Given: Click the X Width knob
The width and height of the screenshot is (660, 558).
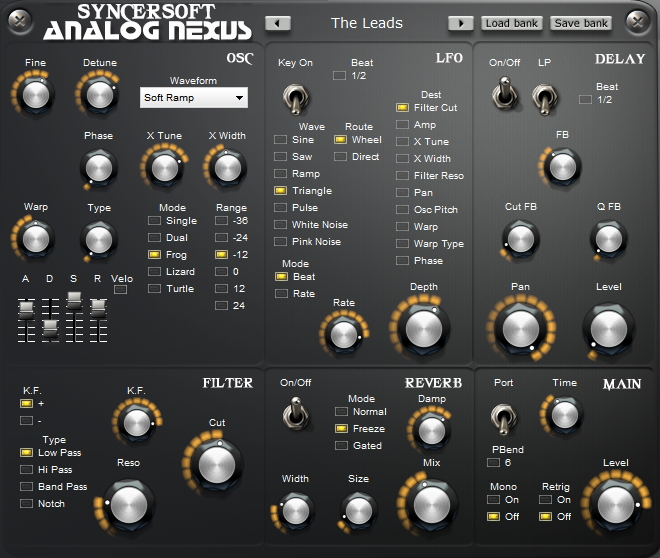Looking at the screenshot, I should pos(228,168).
